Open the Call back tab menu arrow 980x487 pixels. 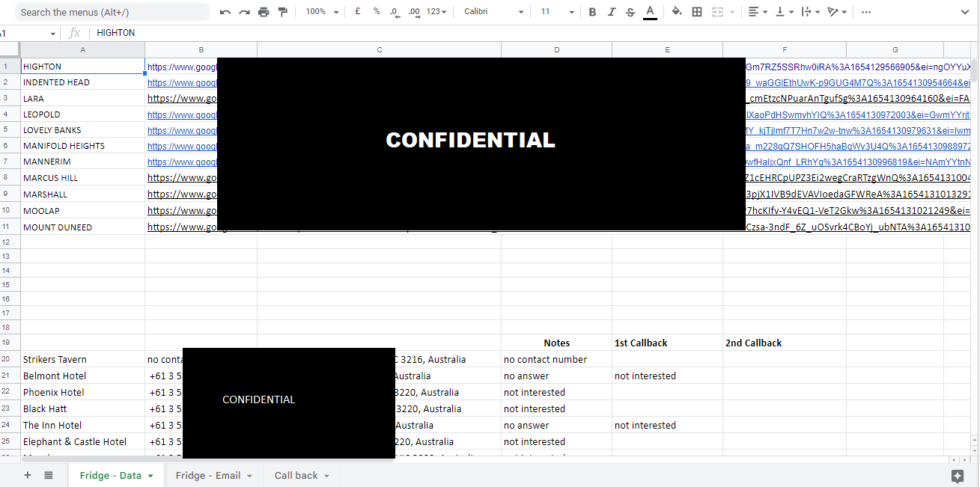(x=327, y=476)
